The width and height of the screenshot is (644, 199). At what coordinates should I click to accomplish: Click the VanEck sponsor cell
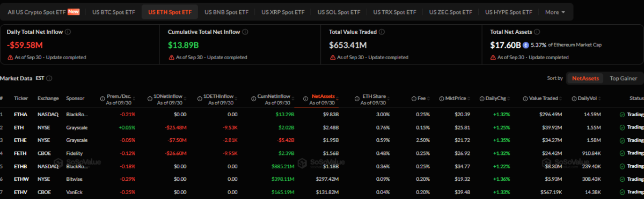point(75,192)
